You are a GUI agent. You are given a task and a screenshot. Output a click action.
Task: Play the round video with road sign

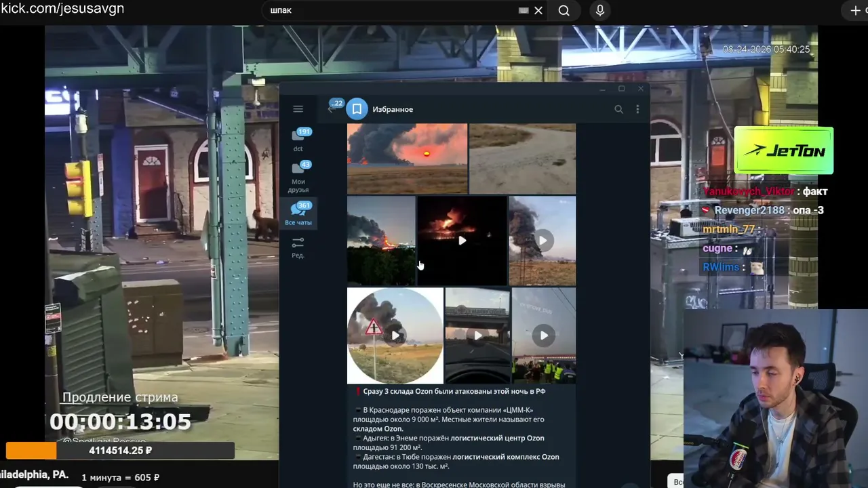click(x=395, y=335)
